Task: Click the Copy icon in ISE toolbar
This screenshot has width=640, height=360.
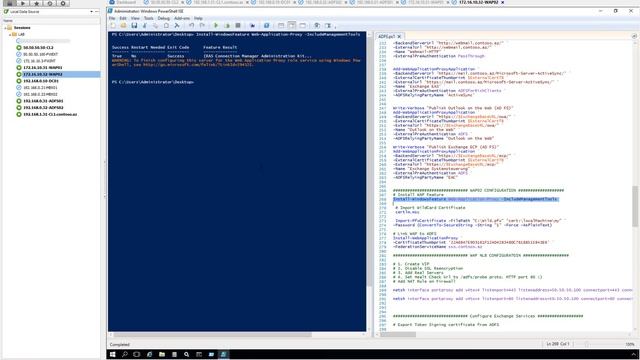Action: (x=156, y=25)
